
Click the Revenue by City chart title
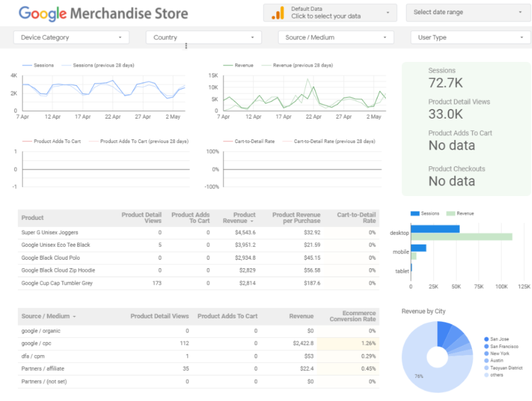423,311
